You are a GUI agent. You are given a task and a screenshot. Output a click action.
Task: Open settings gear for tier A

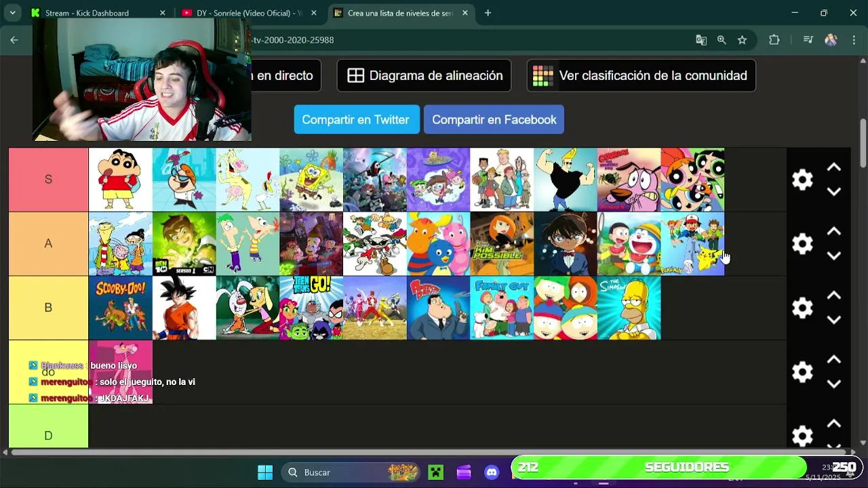pos(802,243)
